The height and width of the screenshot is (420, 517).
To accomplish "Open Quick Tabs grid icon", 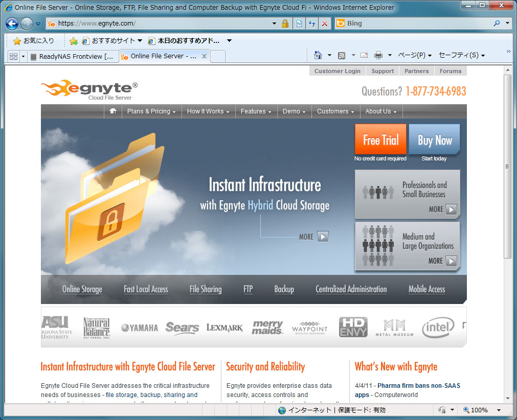I will (13, 56).
